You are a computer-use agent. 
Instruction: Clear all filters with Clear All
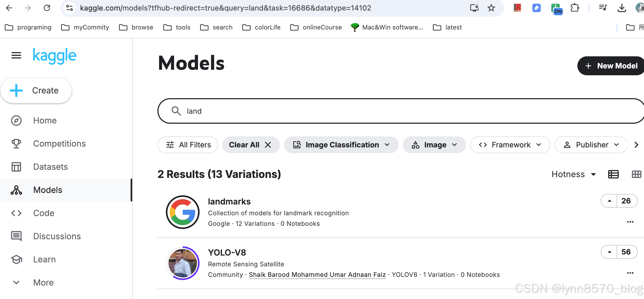[x=251, y=145]
